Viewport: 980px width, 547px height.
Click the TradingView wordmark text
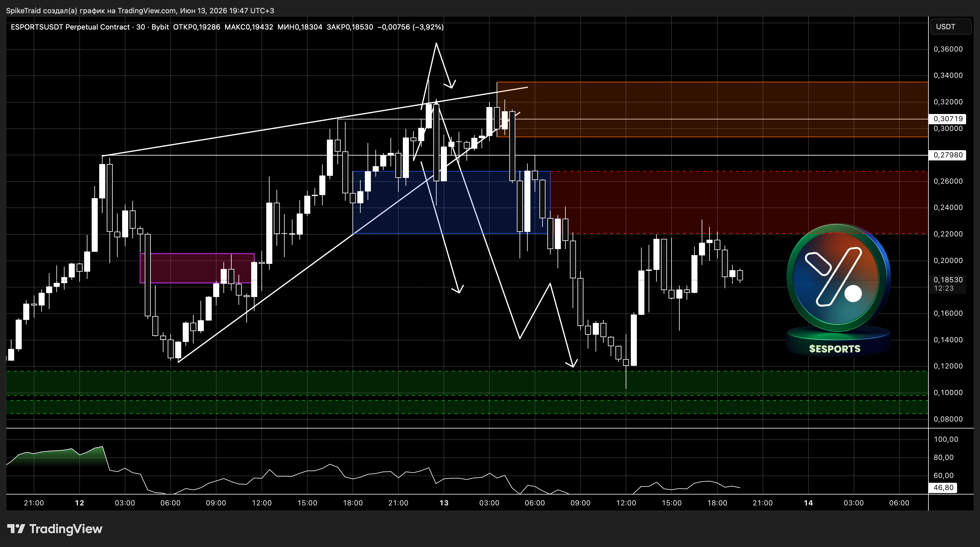[66, 529]
